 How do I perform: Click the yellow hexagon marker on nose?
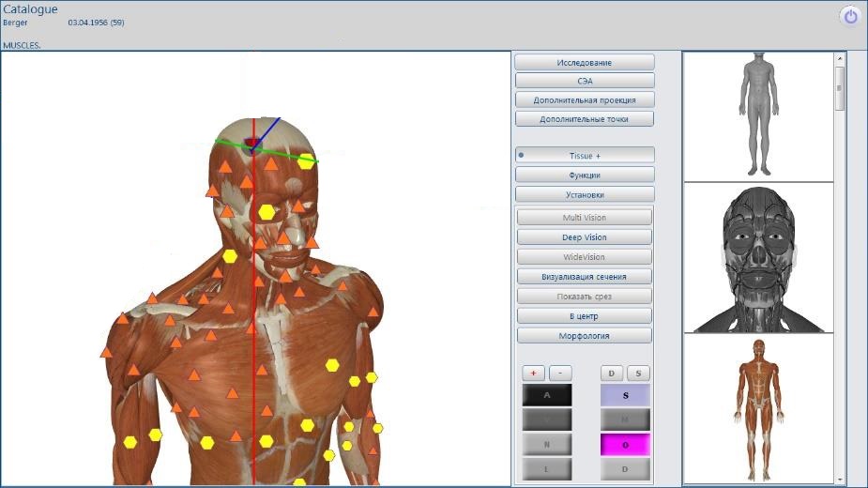[x=266, y=212]
